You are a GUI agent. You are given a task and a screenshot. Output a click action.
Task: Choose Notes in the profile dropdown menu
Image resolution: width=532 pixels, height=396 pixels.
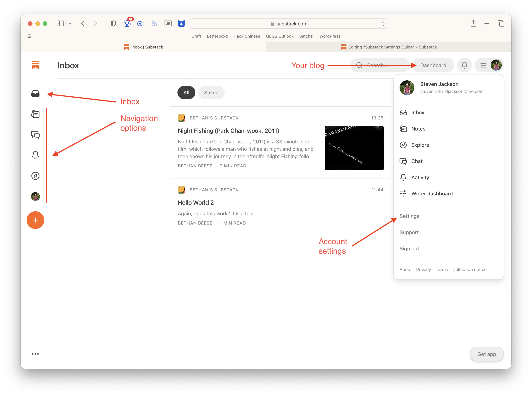449,129
